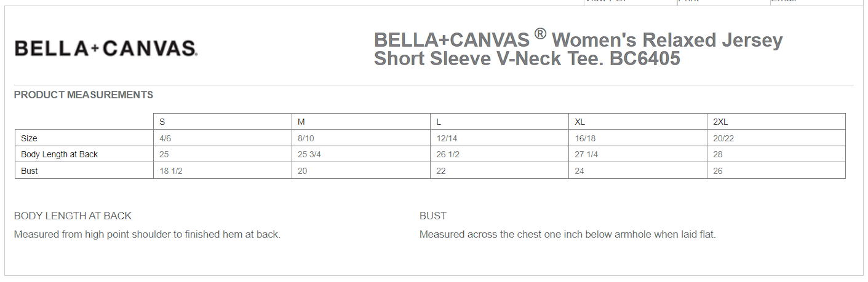Click the BUST description heading below table
868x282 pixels.
pyautogui.click(x=433, y=216)
